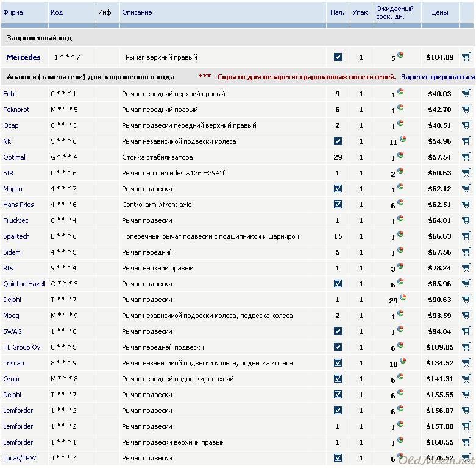
Task: Add NK $54.96 part to cart
Action: point(466,141)
